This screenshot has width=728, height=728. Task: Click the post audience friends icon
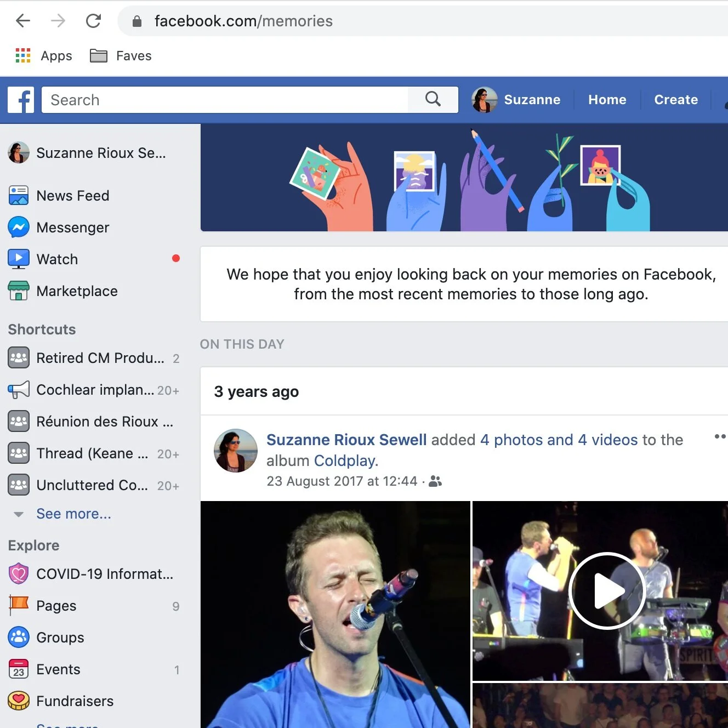click(435, 481)
